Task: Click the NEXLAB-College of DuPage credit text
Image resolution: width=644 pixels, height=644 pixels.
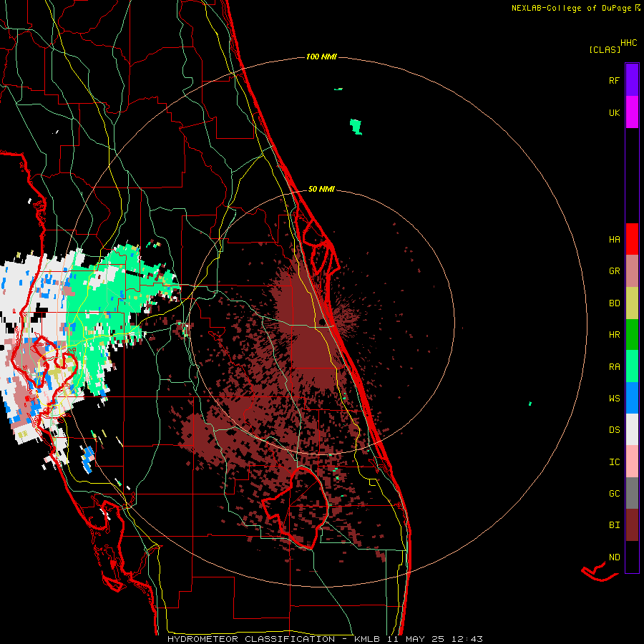Action: [575, 8]
